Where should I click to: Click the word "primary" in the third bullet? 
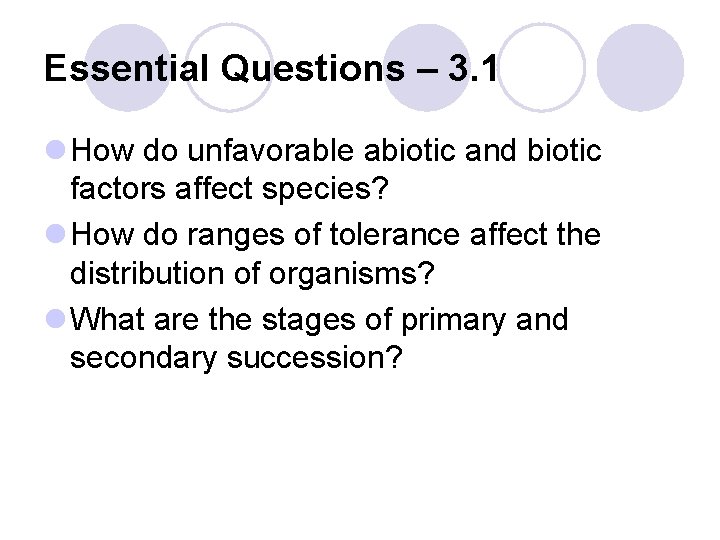pos(454,321)
